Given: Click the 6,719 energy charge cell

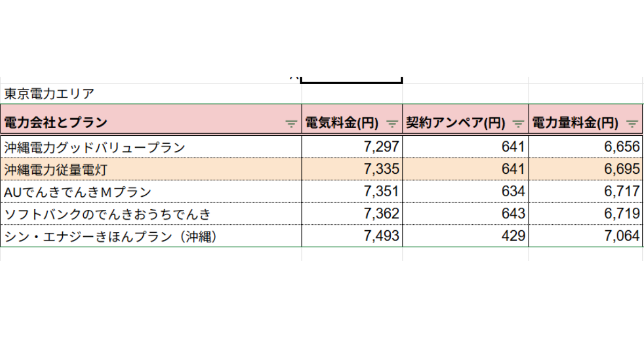Looking at the screenshot, I should [586, 214].
